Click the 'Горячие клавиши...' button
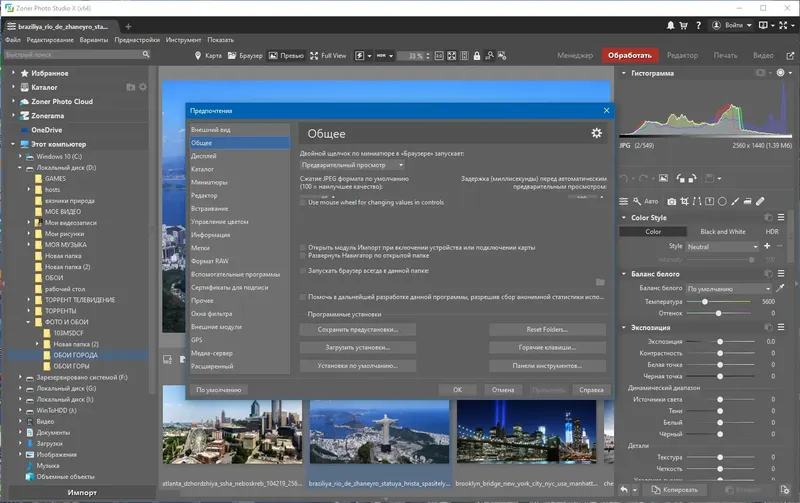 pyautogui.click(x=546, y=347)
